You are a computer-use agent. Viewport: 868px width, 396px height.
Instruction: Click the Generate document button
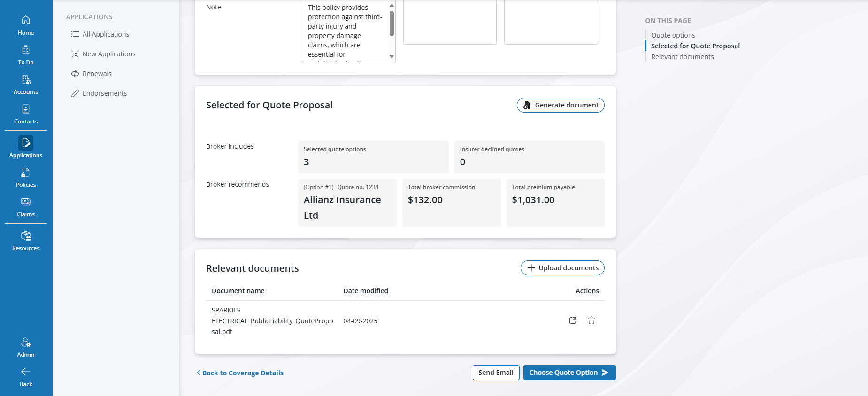[x=561, y=105]
